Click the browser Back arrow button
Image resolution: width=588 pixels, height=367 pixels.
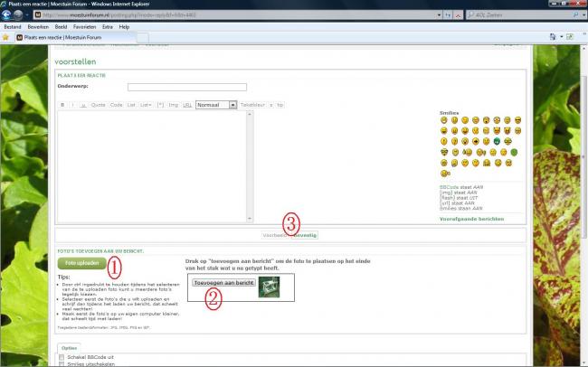7,15
